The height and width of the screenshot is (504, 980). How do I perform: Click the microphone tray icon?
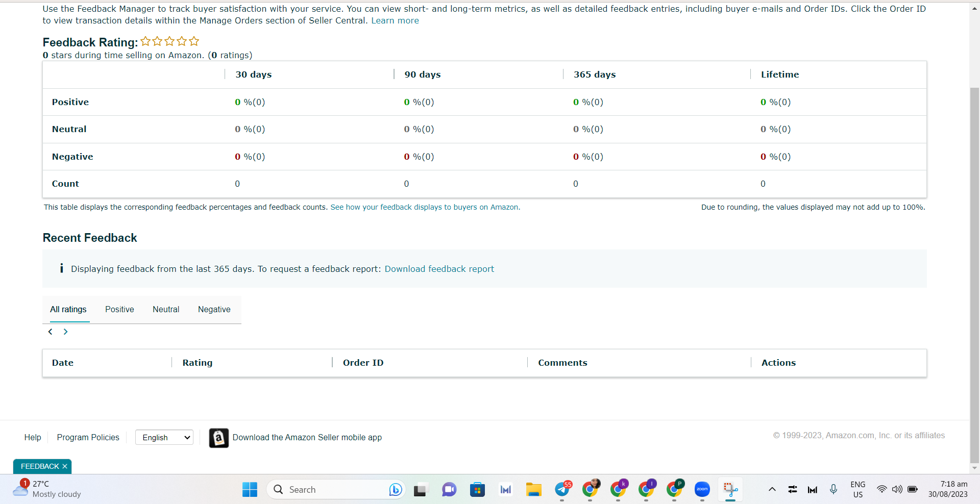(834, 490)
